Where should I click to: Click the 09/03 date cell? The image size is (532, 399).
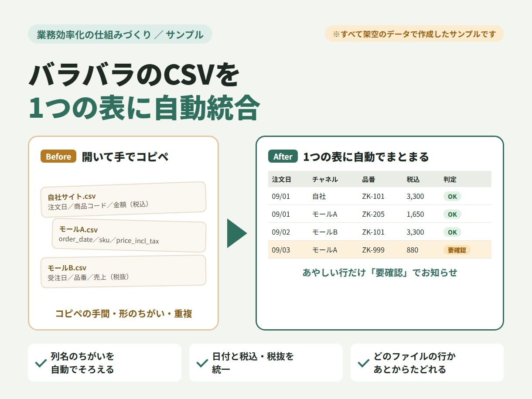[281, 250]
